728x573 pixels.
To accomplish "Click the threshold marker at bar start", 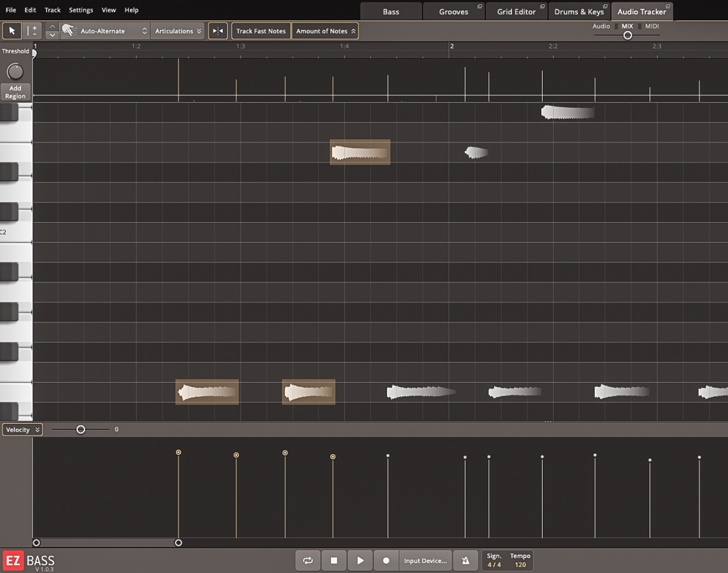I will [x=34, y=53].
